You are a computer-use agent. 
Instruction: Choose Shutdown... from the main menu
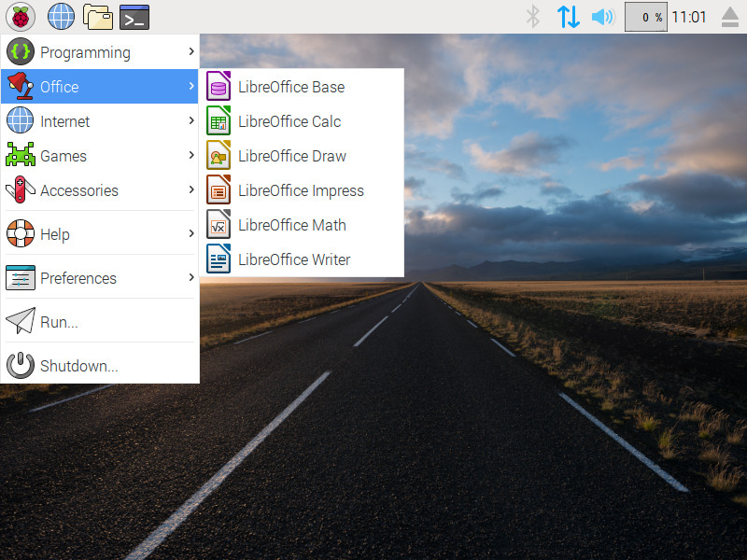coord(100,365)
